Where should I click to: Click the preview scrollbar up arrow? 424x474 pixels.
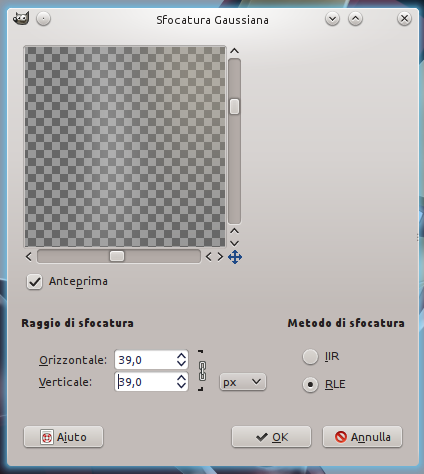point(234,51)
